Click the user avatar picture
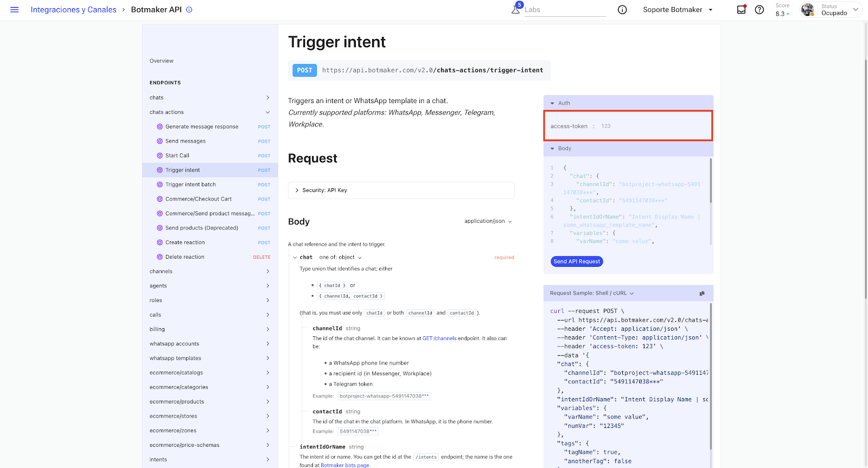 point(808,10)
